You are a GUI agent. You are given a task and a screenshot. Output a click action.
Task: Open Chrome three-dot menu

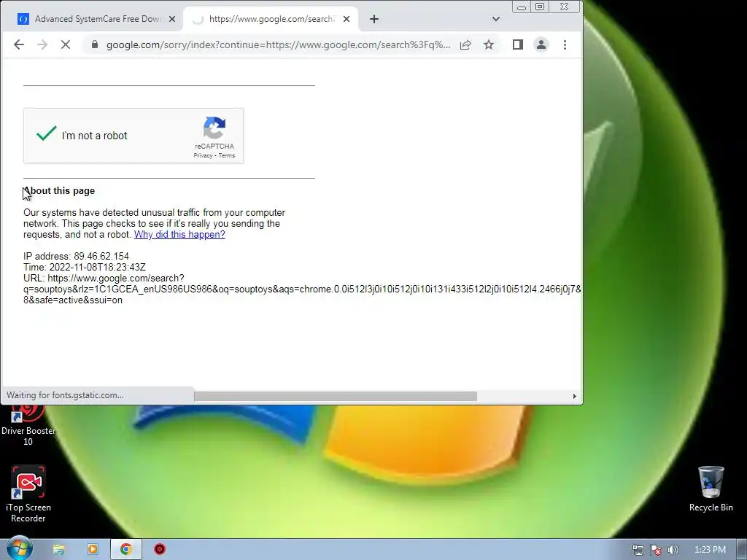[565, 44]
